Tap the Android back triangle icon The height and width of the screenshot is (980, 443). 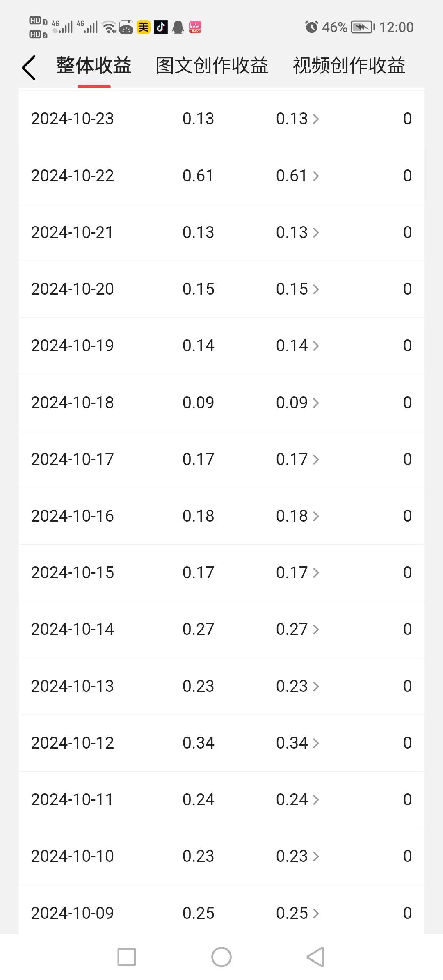tap(316, 957)
